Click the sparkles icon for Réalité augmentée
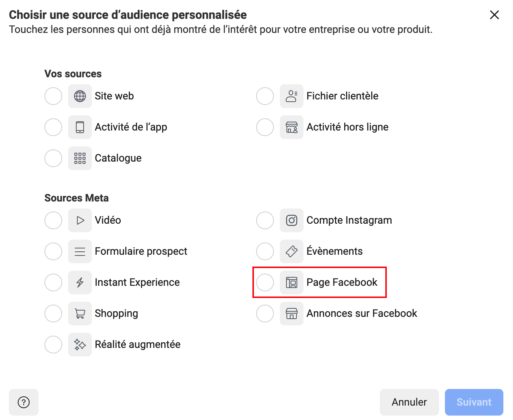Screen dimensions: 513x420 (80, 345)
